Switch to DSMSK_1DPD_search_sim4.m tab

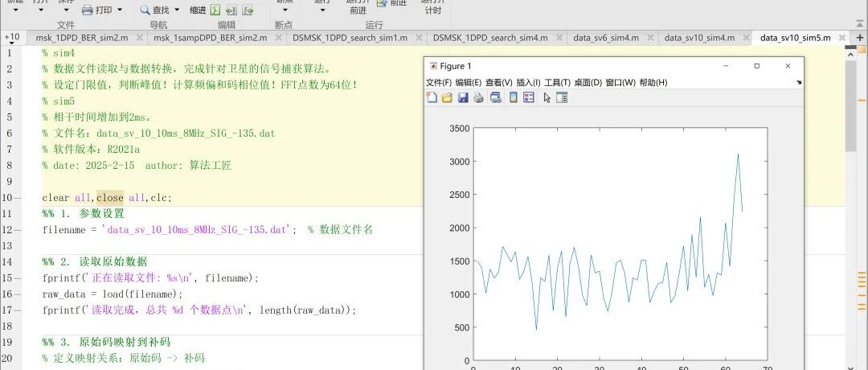490,39
